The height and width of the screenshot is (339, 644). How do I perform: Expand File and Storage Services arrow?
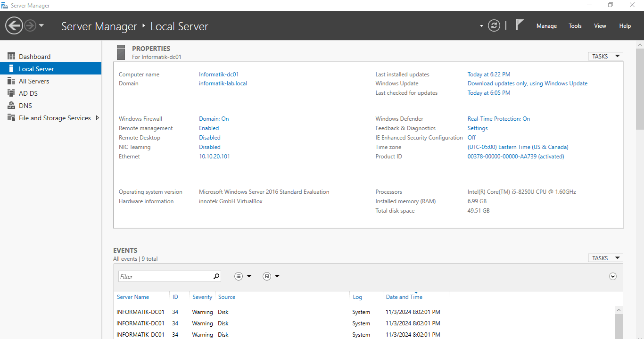click(98, 118)
